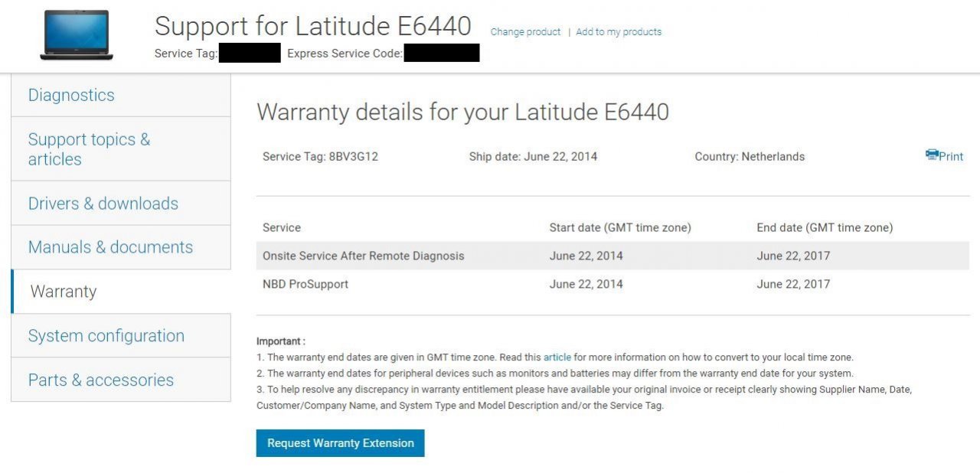980x473 pixels.
Task: Go to Support topics & articles
Action: (x=89, y=149)
